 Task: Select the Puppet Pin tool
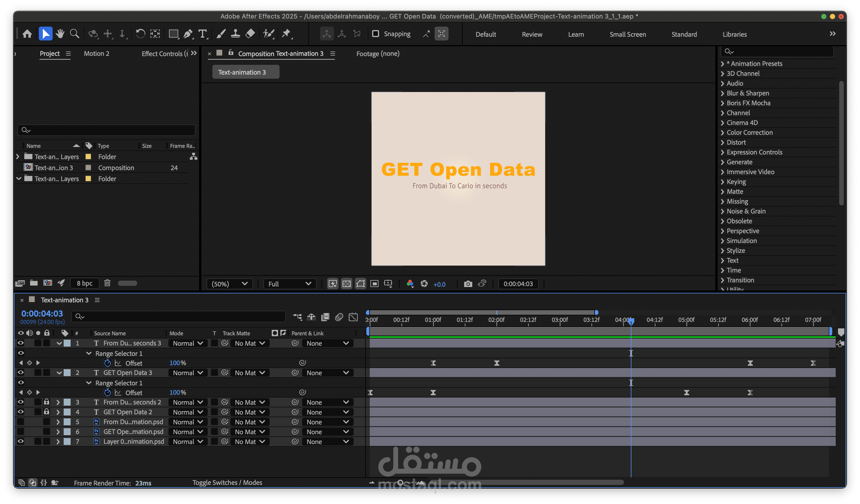(286, 34)
